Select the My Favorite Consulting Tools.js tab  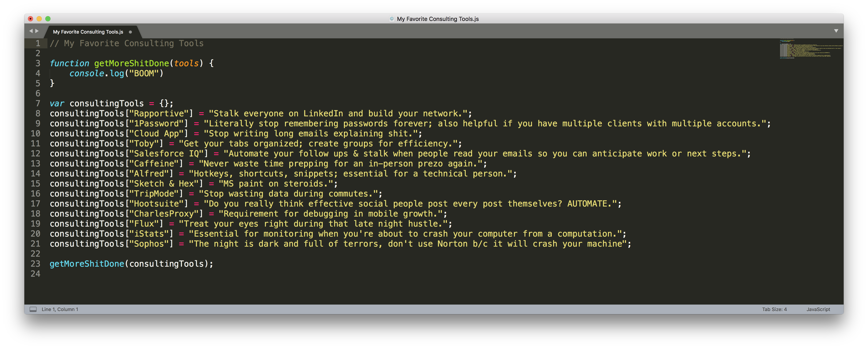[x=88, y=32]
